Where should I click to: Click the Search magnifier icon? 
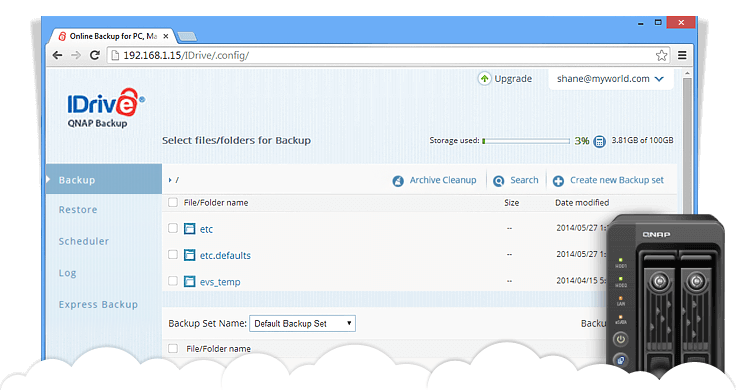[x=498, y=181]
